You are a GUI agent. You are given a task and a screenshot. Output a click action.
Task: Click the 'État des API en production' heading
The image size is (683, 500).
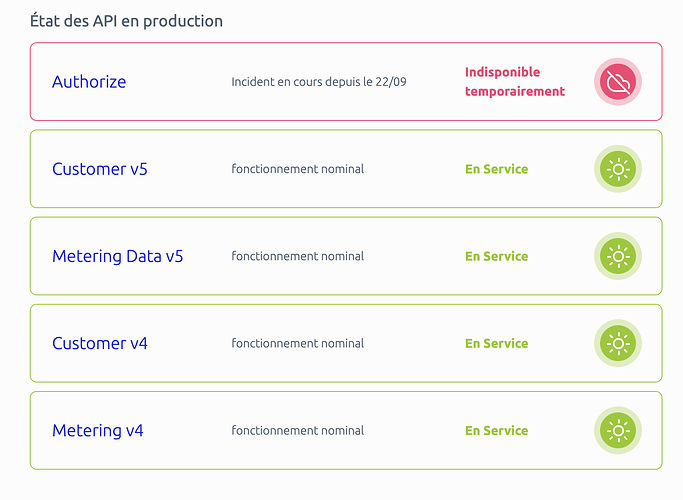(127, 21)
